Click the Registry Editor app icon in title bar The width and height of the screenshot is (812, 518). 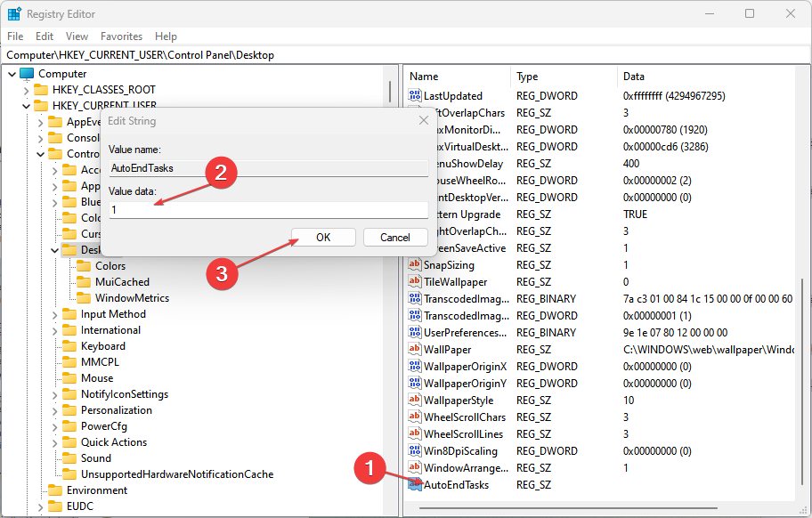click(x=14, y=13)
